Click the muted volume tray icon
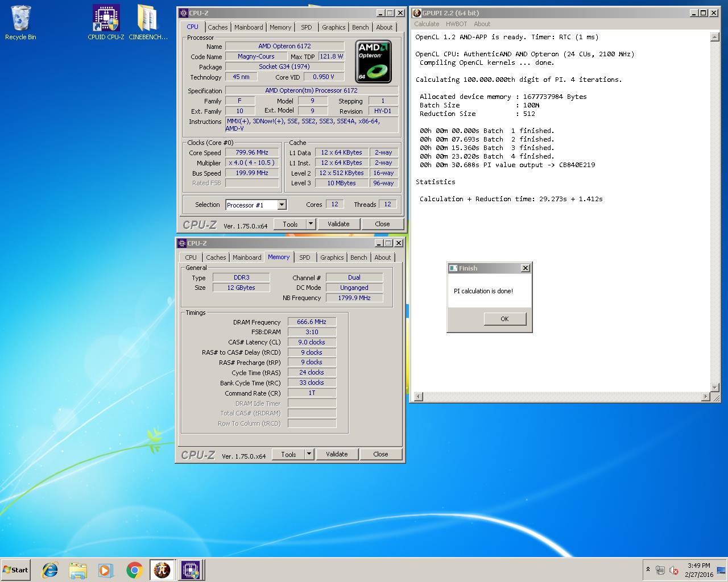728x582 pixels. coord(674,570)
